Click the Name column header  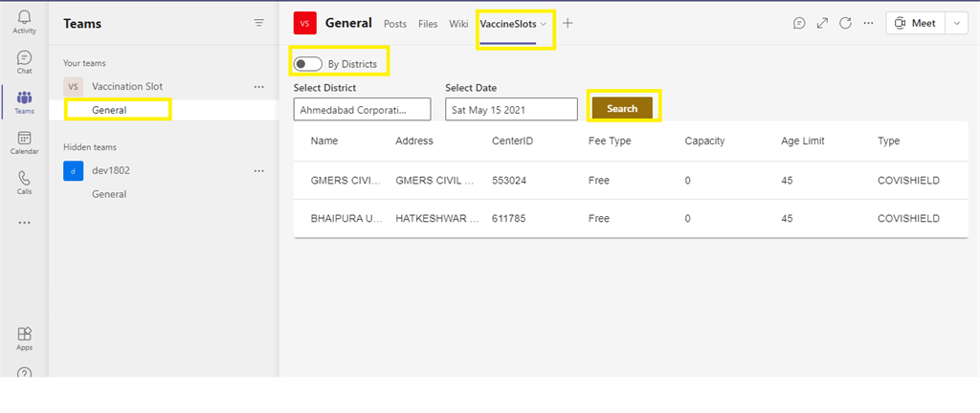[324, 141]
